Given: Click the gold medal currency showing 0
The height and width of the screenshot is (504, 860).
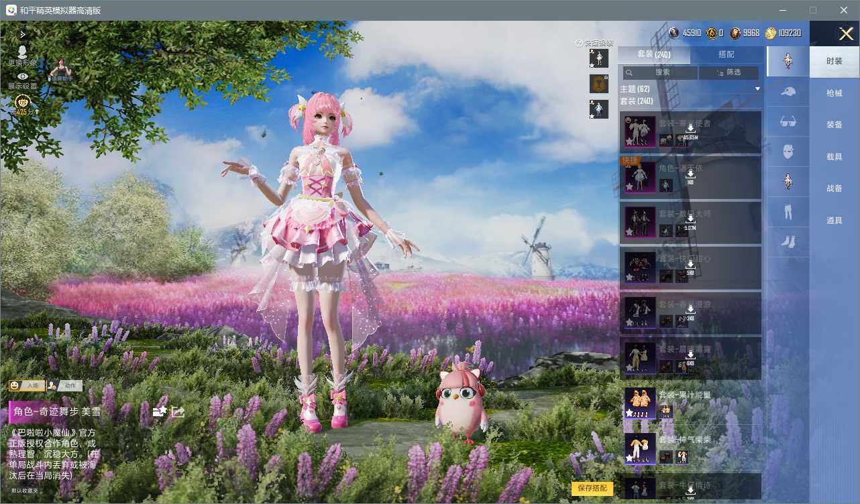Looking at the screenshot, I should point(712,33).
